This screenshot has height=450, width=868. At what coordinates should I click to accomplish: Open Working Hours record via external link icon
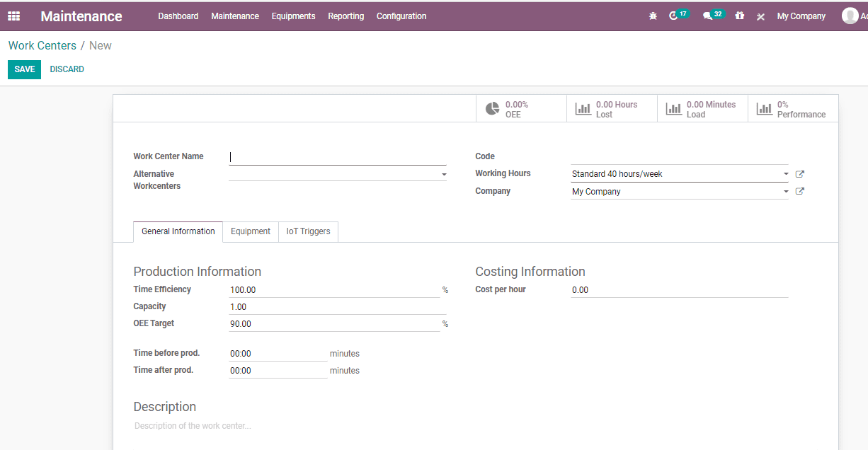click(x=799, y=173)
